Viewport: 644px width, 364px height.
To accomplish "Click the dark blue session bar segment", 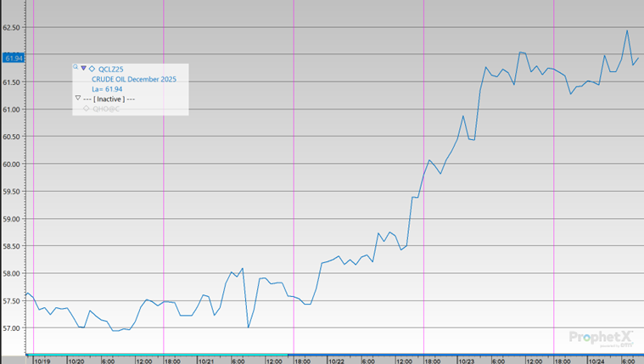I will [465, 354].
